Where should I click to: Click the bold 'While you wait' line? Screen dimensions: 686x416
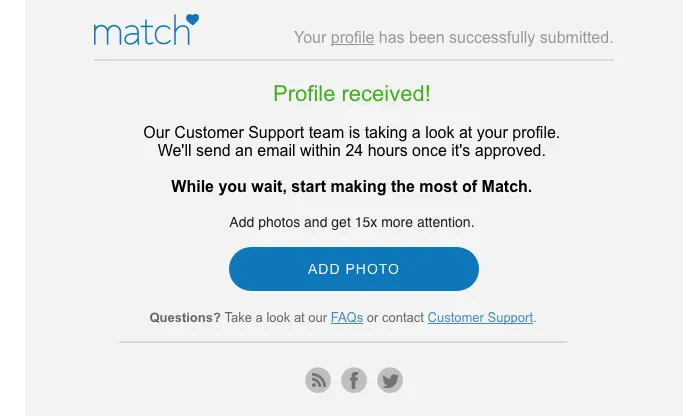(x=351, y=186)
